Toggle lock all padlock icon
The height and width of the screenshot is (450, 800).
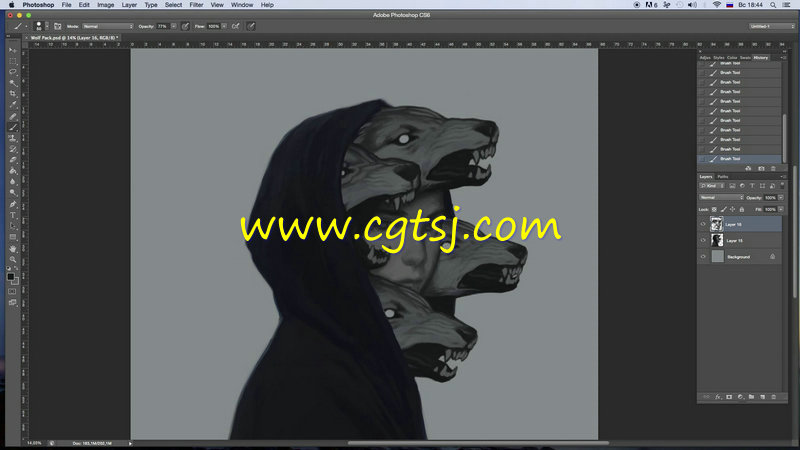742,210
